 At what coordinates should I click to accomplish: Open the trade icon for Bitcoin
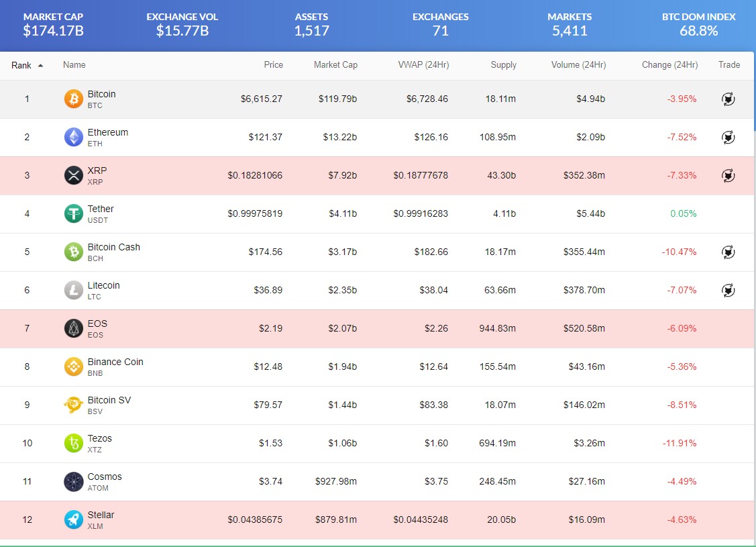pyautogui.click(x=728, y=99)
